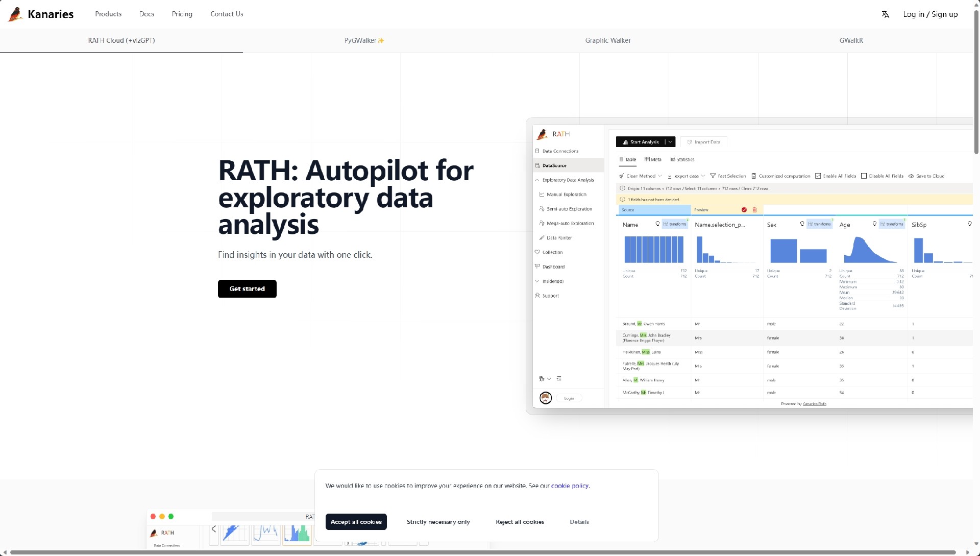980x556 pixels.
Task: Toggle Disable All Fields checkbox
Action: pos(864,176)
